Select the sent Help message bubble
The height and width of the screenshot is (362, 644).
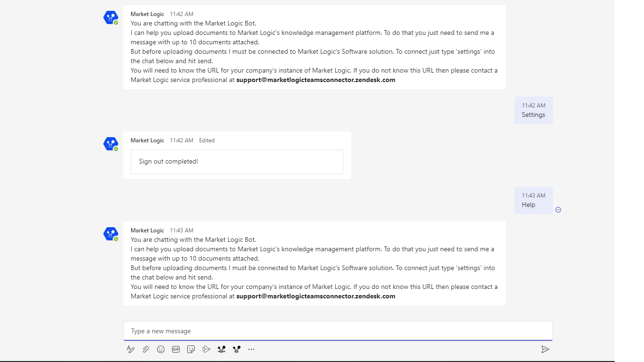(533, 200)
